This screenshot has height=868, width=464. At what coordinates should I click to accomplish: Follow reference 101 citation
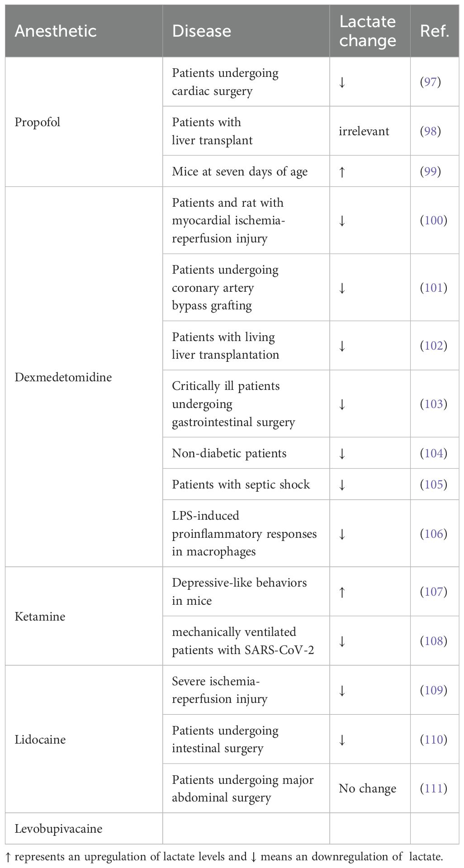433,288
